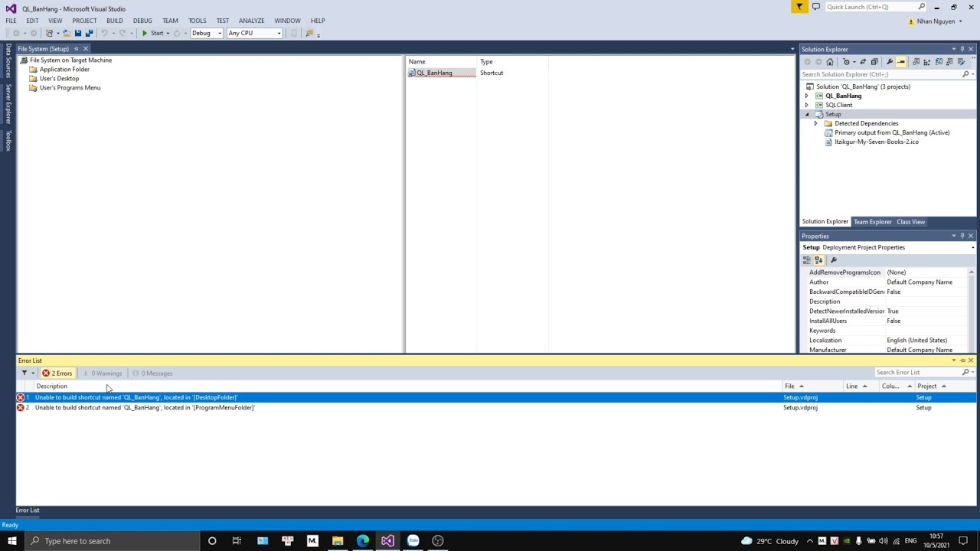Viewport: 980px width, 551px height.
Task: Click the Quick Launch search box
Action: [x=870, y=7]
